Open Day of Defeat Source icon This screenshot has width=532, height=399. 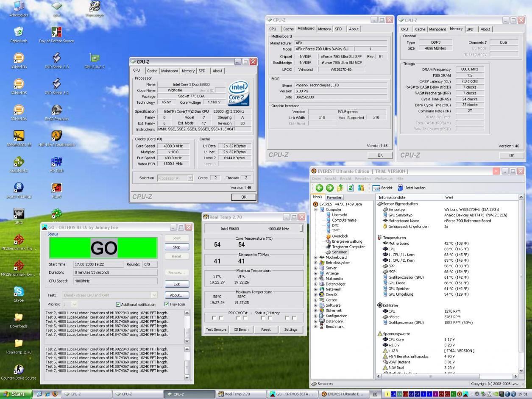coord(56,35)
